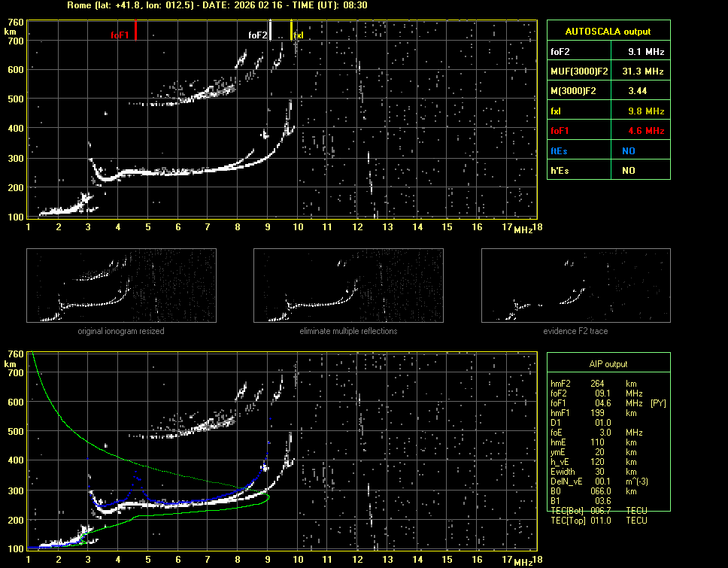
Task: Click the yellow fxI 9.8 MHz value
Action: tap(646, 111)
